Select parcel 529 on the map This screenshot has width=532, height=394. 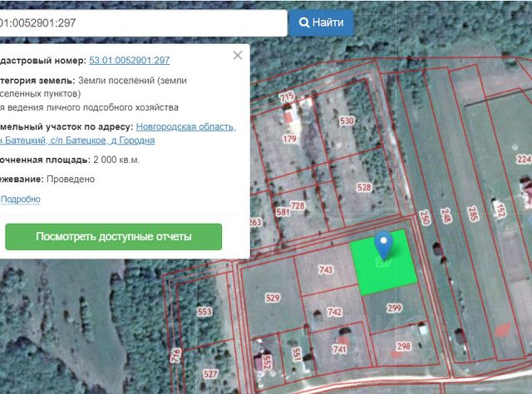click(x=272, y=298)
